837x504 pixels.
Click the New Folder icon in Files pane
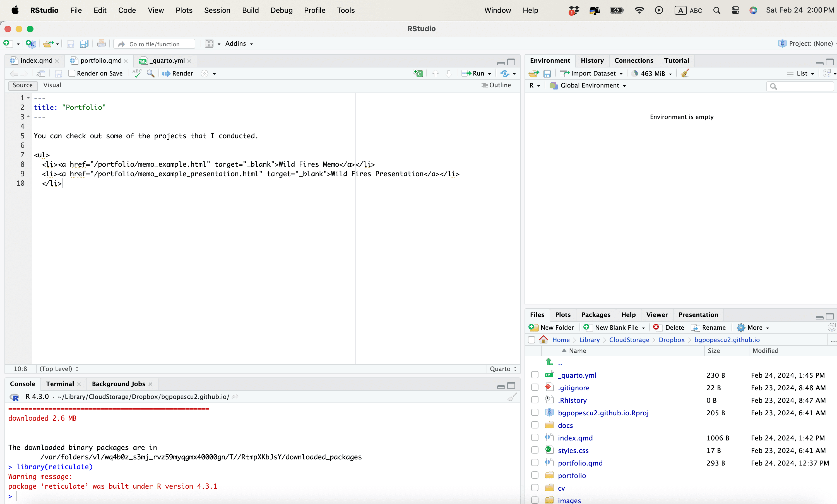point(534,328)
